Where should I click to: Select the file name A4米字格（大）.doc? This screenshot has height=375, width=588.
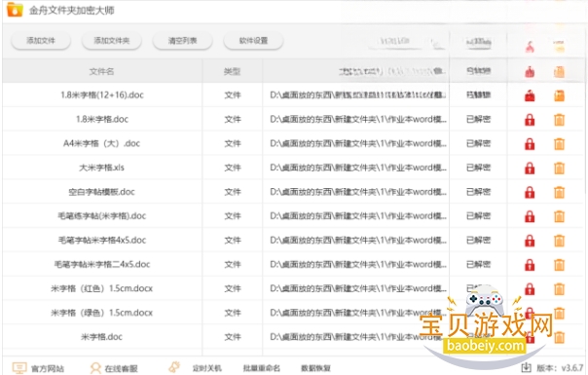tap(101, 143)
